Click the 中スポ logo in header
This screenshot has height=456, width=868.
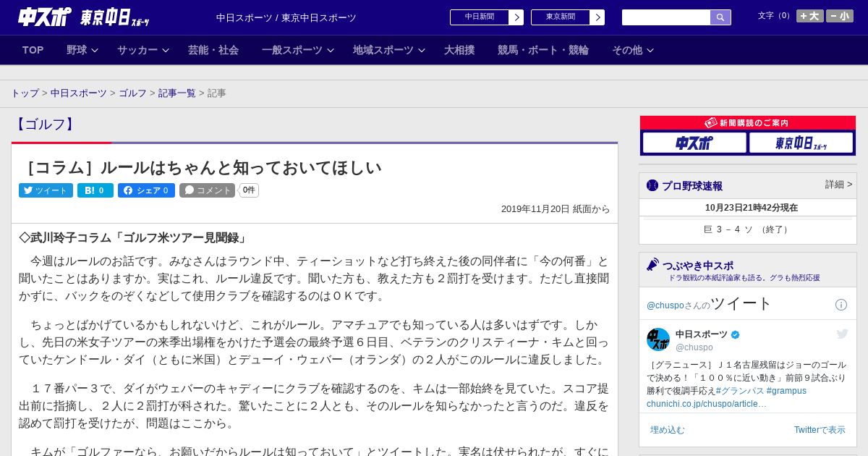(x=45, y=17)
